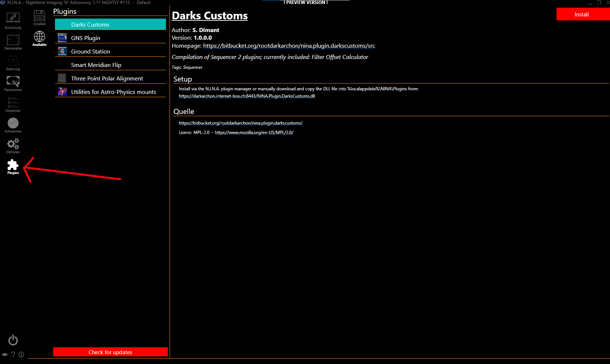Viewport: 610px width, 364px height.
Task: Click the Plugins panel heading
Action: (x=65, y=11)
